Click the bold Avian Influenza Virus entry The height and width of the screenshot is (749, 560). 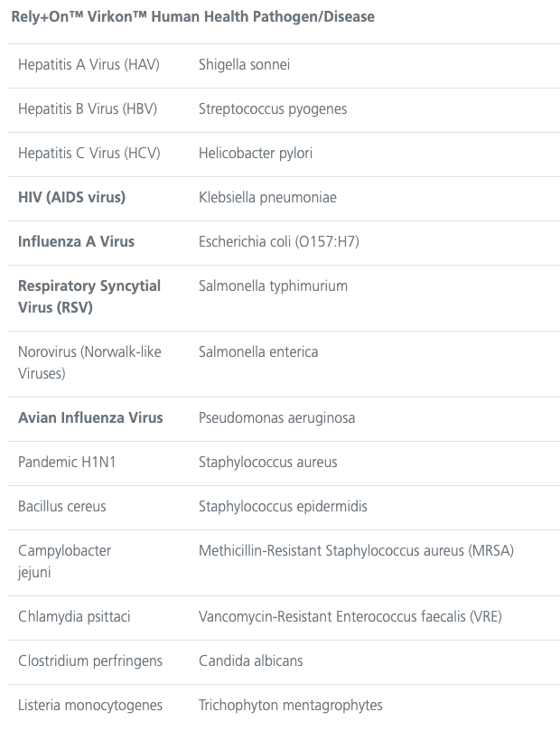[90, 418]
